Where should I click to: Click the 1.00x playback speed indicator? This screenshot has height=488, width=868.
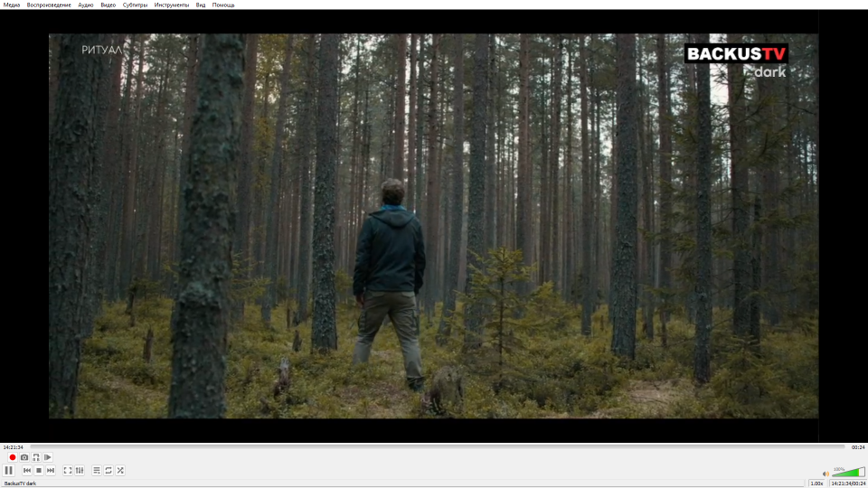[817, 483]
